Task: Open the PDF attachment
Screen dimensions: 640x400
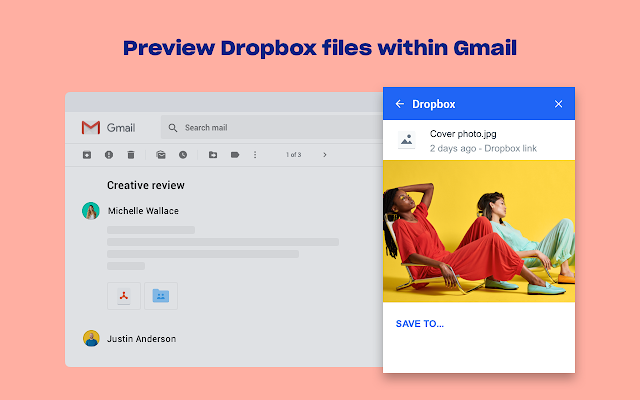Action: click(124, 296)
